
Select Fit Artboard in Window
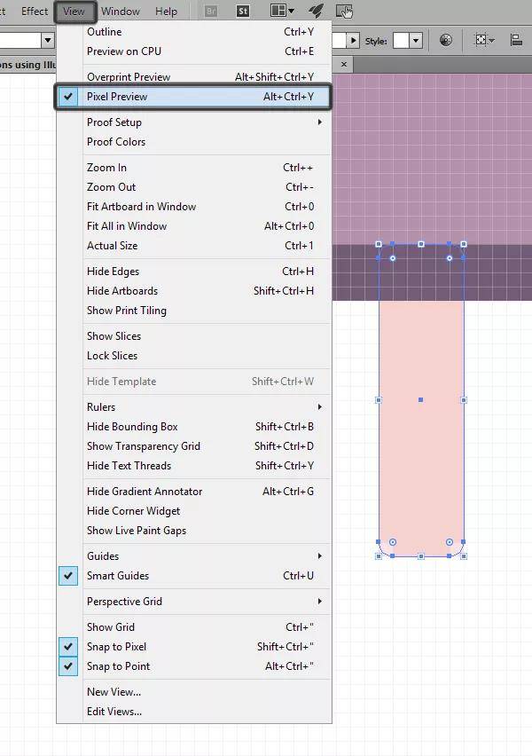pyautogui.click(x=192, y=207)
